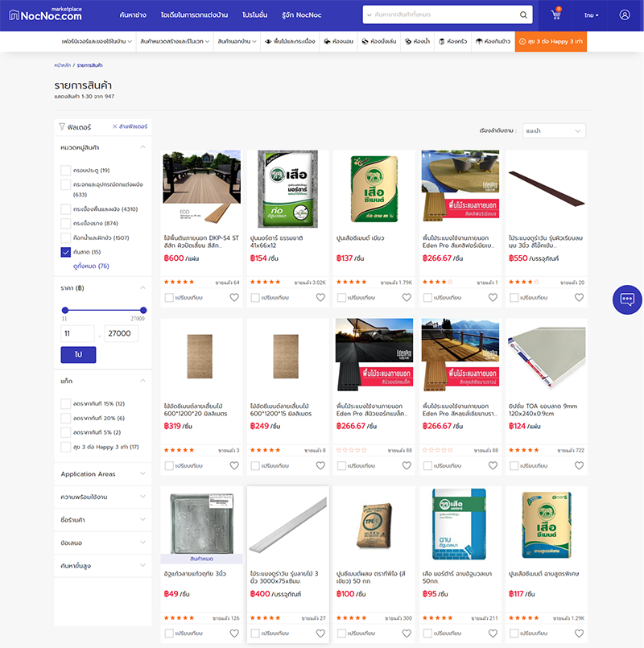
Task: Click the right handle of price slider
Action: (143, 310)
